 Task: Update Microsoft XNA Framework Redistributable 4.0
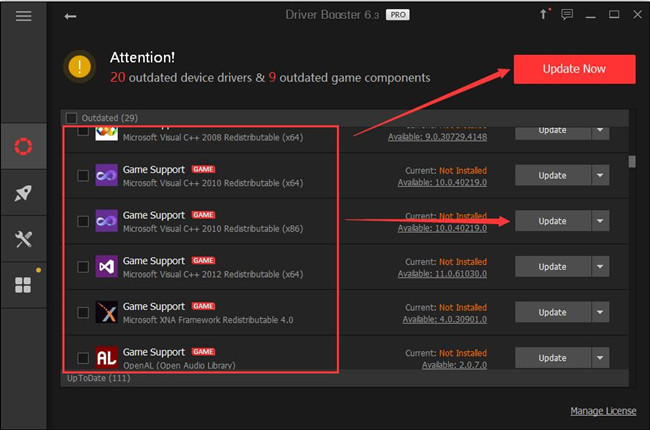point(553,312)
